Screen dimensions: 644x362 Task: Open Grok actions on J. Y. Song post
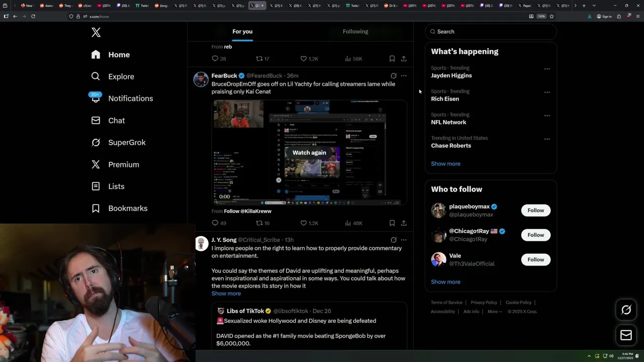[393, 240]
